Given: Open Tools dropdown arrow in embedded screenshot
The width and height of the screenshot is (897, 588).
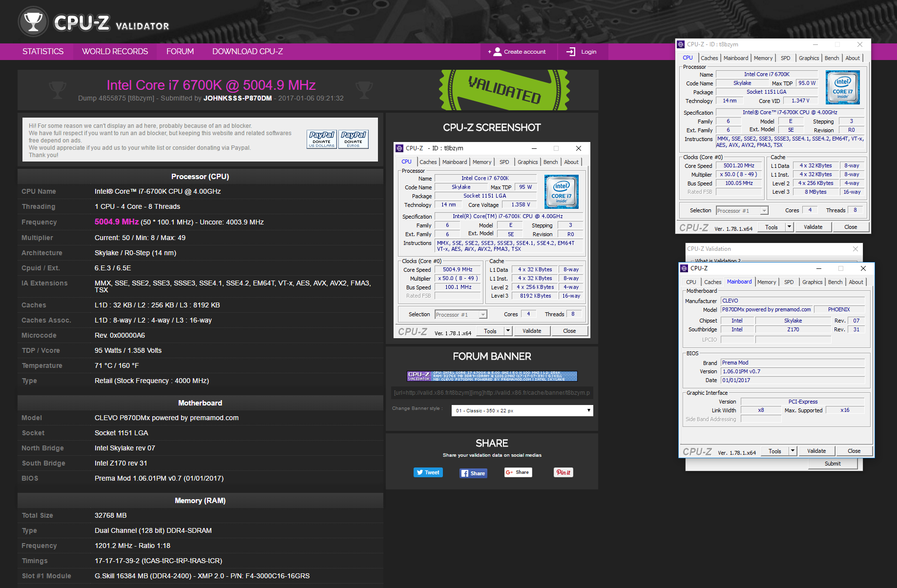Looking at the screenshot, I should tap(508, 331).
